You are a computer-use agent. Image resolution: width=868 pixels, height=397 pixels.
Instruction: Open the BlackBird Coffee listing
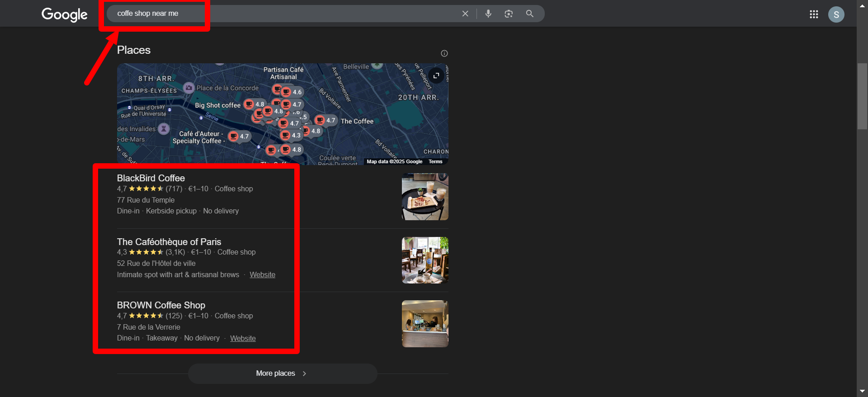pyautogui.click(x=151, y=178)
